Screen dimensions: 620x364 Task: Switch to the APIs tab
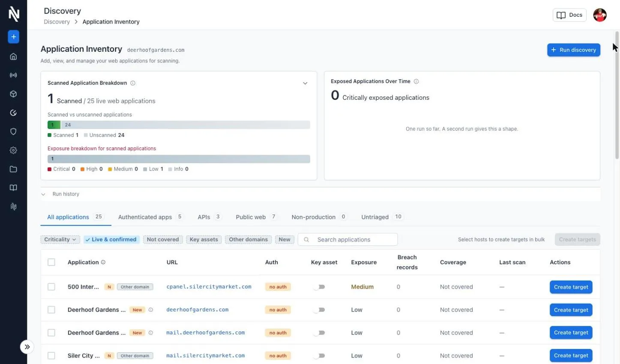pyautogui.click(x=209, y=217)
